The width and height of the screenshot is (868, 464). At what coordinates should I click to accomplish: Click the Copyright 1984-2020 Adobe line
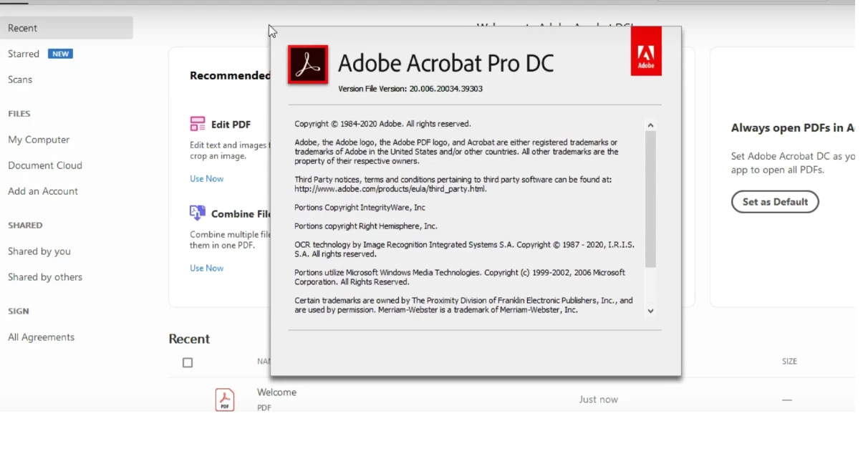382,124
